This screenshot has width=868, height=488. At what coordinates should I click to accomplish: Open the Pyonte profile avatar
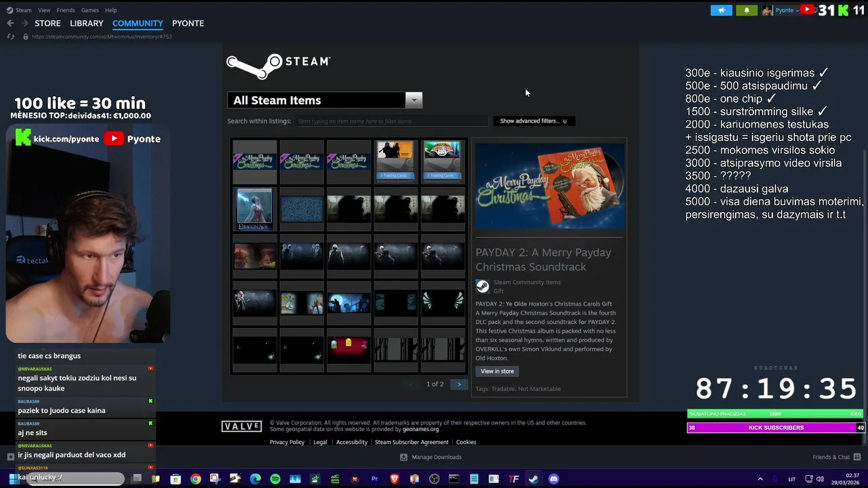(767, 10)
